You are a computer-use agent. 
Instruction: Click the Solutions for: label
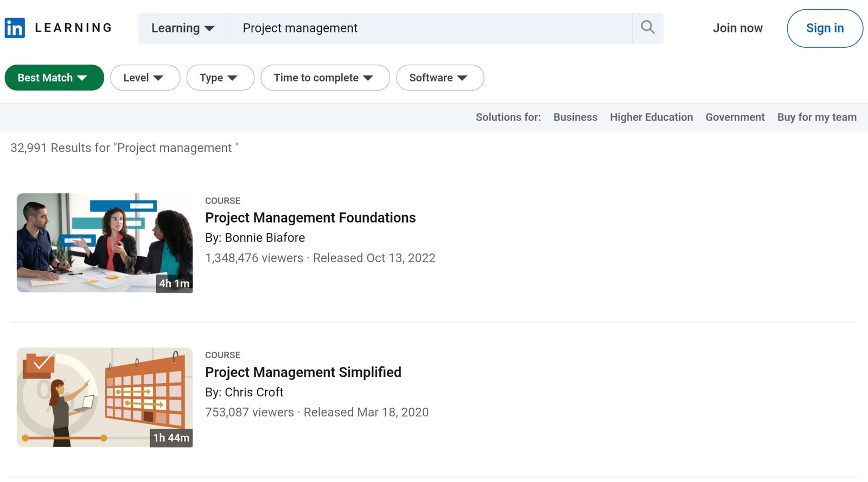pyautogui.click(x=508, y=117)
